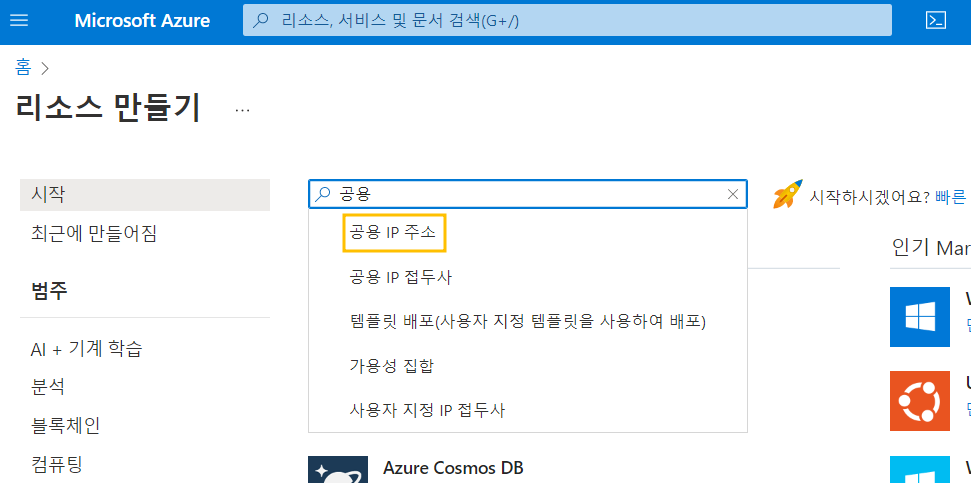Open the Azure Cosmos DB title
The image size is (971, 483).
(x=453, y=468)
